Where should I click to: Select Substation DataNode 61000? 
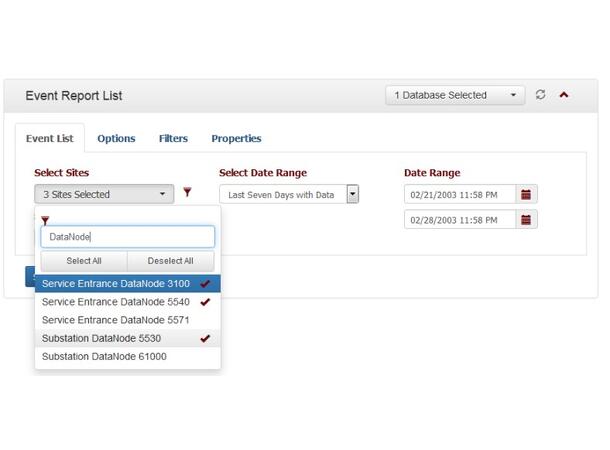coord(128,357)
